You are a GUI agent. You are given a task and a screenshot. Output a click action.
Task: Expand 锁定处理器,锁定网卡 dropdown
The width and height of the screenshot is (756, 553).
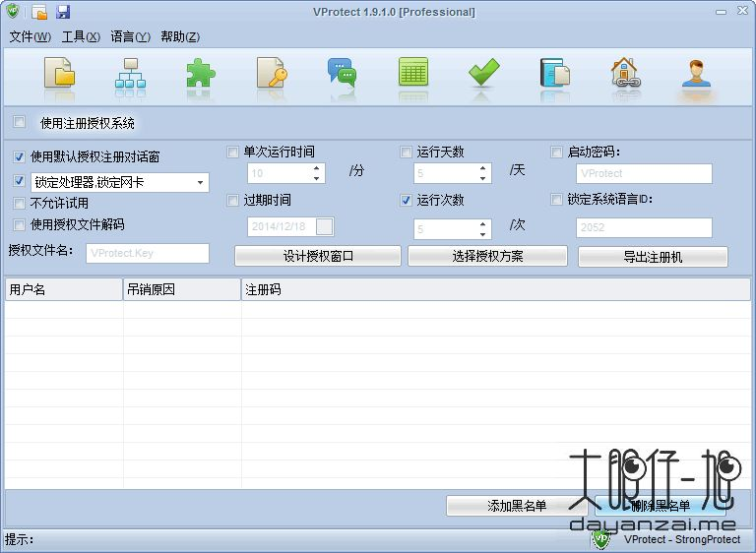pyautogui.click(x=200, y=183)
